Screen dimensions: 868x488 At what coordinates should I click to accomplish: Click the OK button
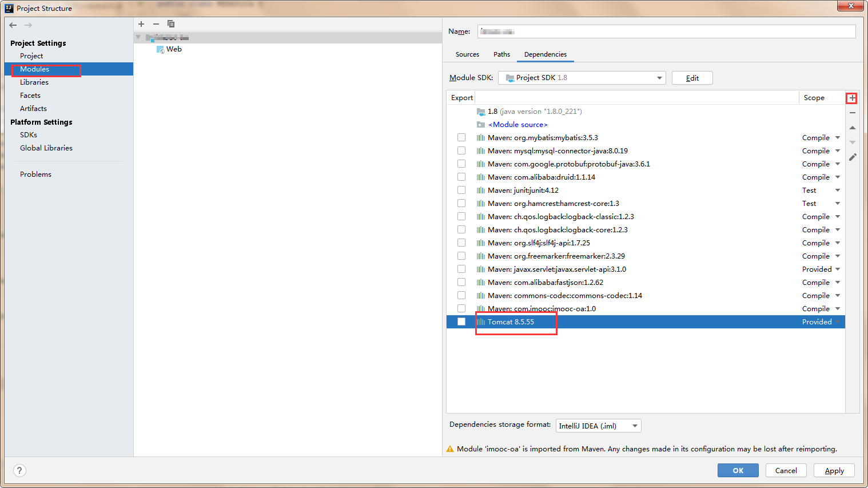[x=738, y=470]
